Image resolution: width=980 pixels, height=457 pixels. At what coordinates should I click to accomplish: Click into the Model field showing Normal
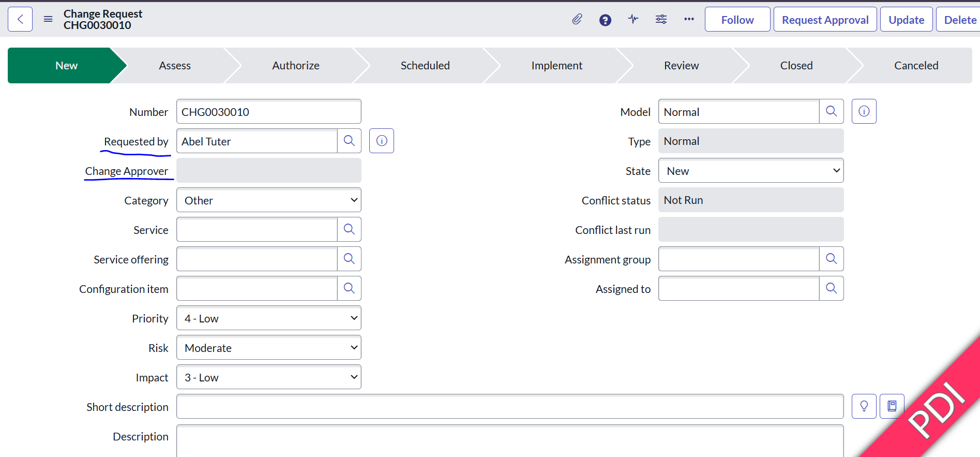[739, 111]
